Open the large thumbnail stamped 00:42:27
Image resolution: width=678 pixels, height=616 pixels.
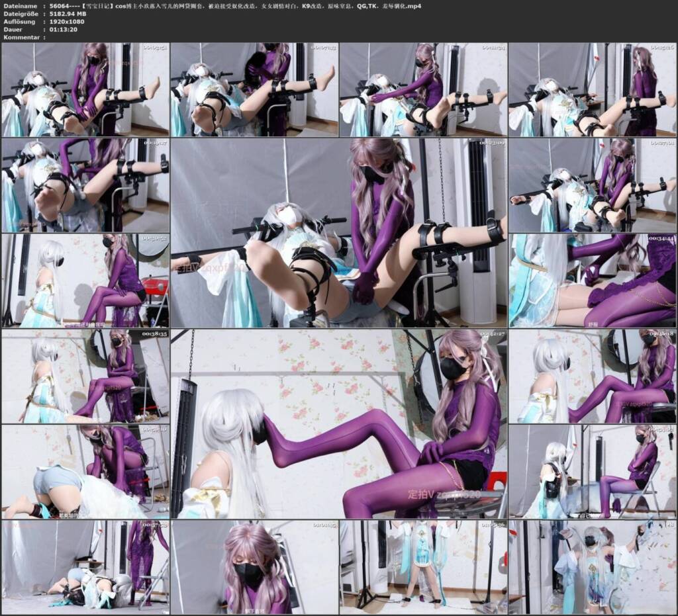tap(338, 423)
